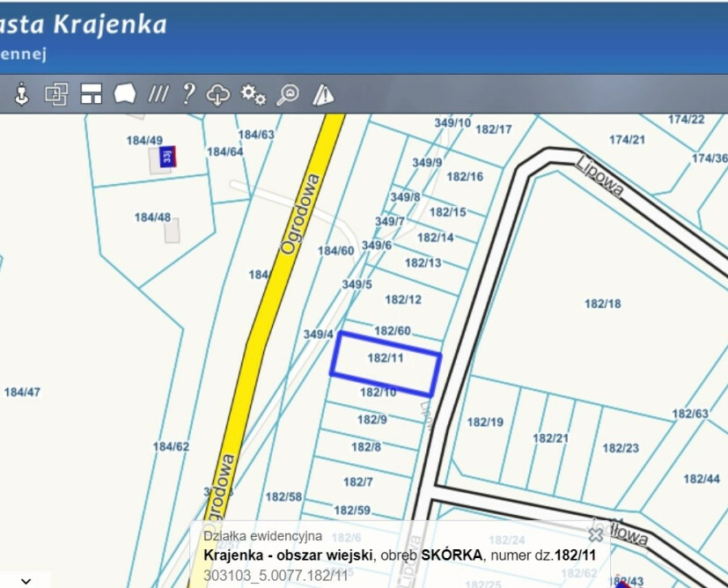Expand the bottom-left chevron panel
Image resolution: width=728 pixels, height=588 pixels.
point(26,581)
